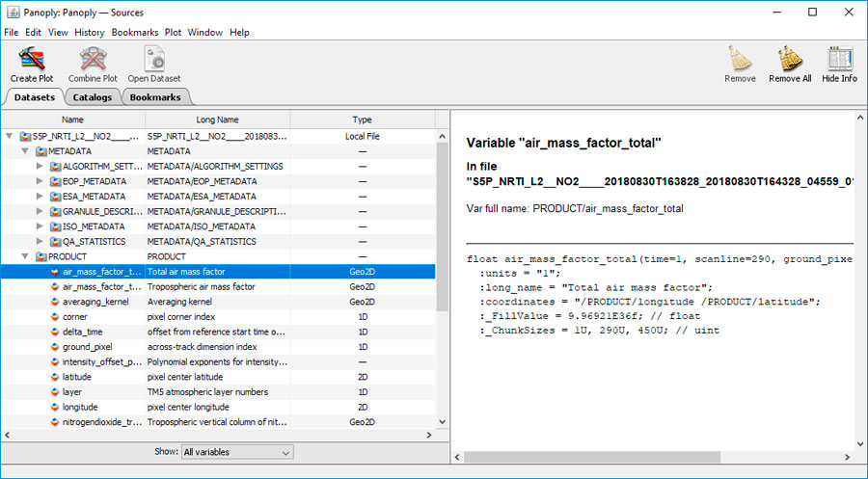Click the averaging_kernel variable icon
Screen dimensions: 868x479
coord(55,302)
